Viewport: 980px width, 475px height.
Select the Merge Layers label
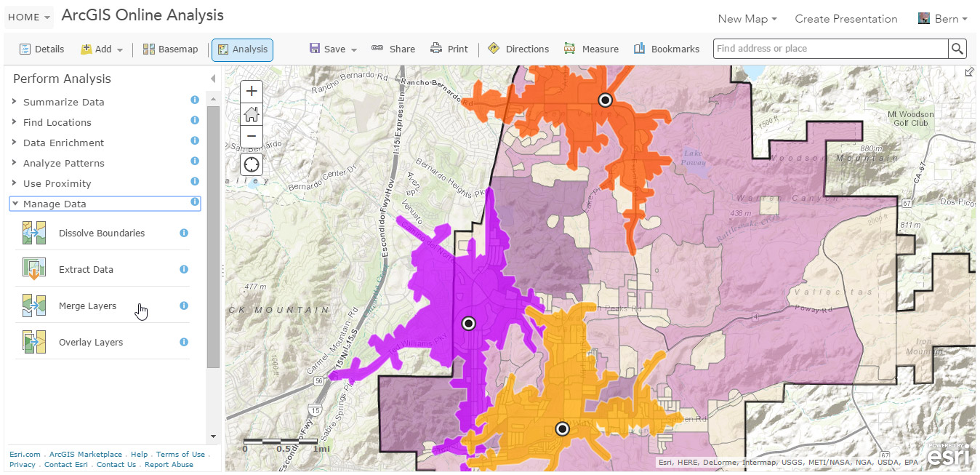point(87,306)
